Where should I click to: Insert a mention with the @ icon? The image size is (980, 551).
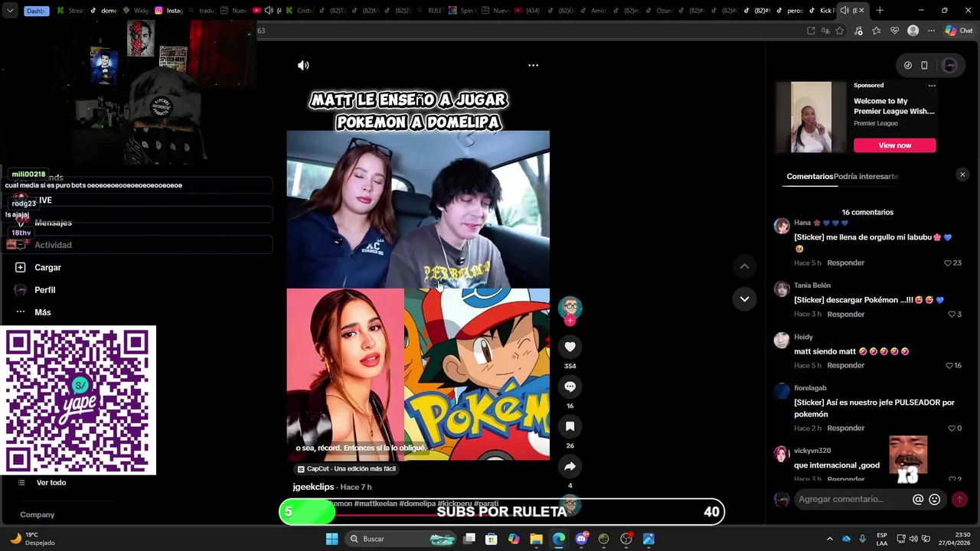918,500
